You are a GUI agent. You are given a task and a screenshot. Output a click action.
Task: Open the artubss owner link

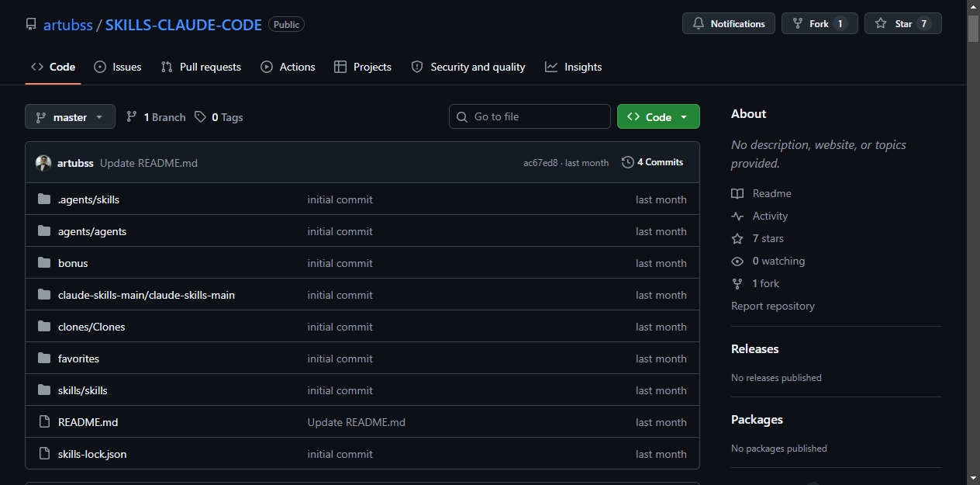pos(68,25)
